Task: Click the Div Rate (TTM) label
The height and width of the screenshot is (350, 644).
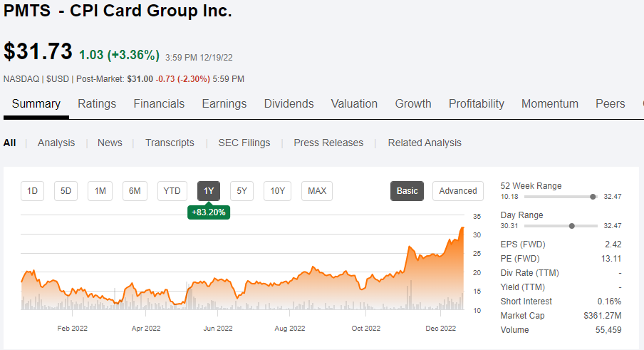Action: pyautogui.click(x=530, y=273)
